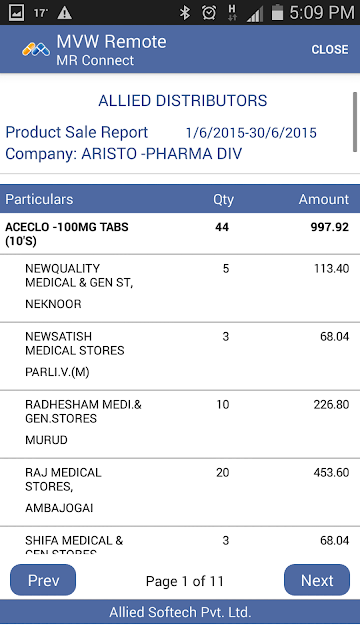The height and width of the screenshot is (640, 360).
Task: Select the ACECLO -100MG TABS product row
Action: tap(180, 234)
